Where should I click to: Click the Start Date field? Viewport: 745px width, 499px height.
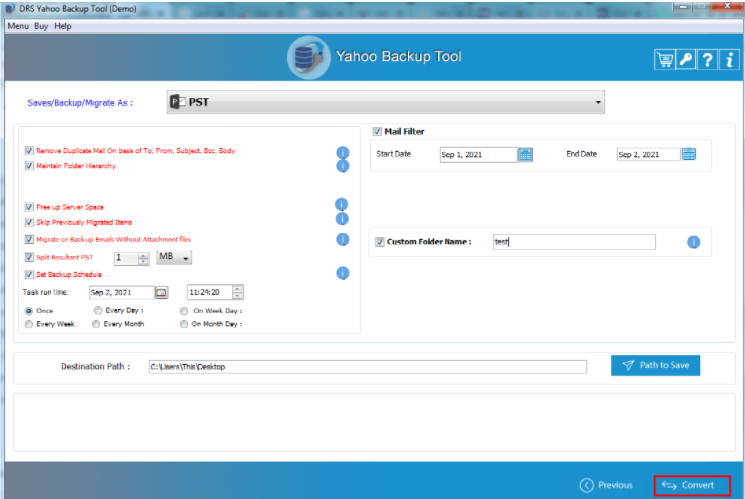pyautogui.click(x=478, y=154)
